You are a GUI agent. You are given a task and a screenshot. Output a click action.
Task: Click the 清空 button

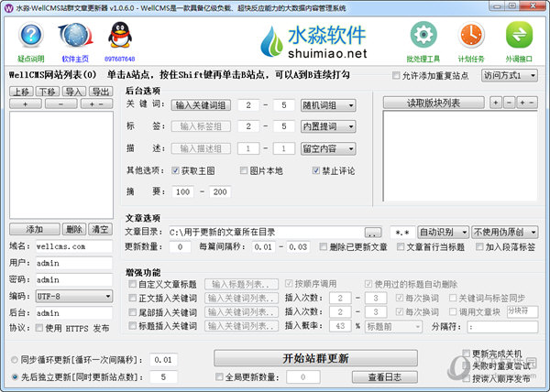pyautogui.click(x=100, y=229)
